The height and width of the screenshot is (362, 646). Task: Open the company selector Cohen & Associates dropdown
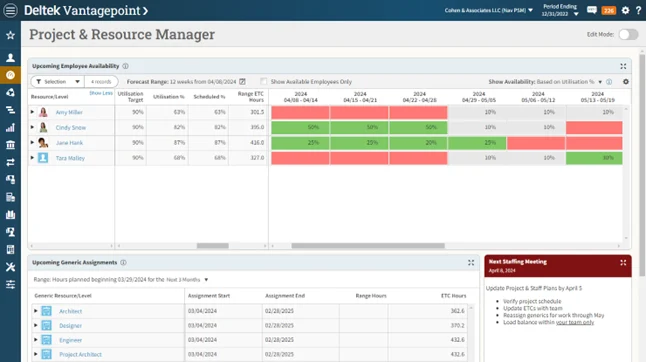click(x=489, y=10)
